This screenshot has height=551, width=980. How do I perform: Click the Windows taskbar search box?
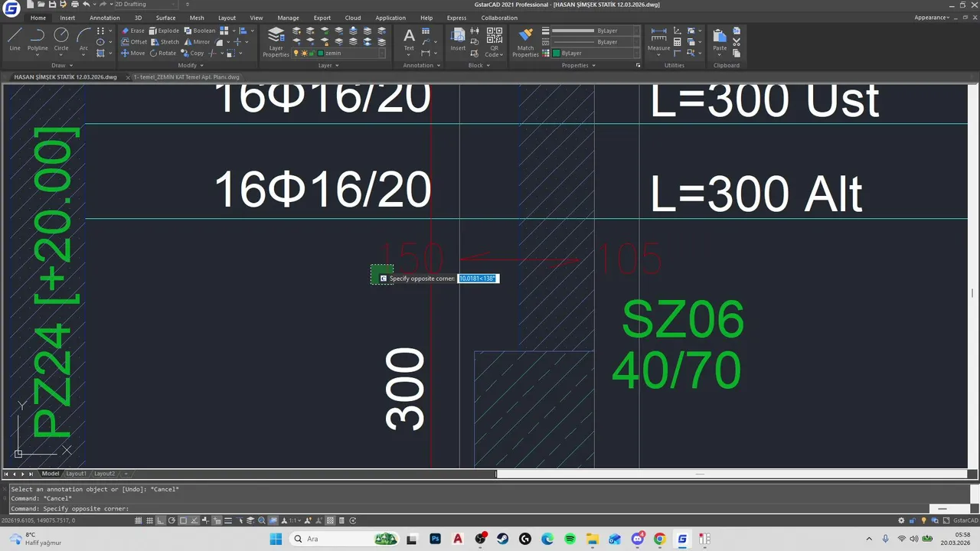pos(345,539)
